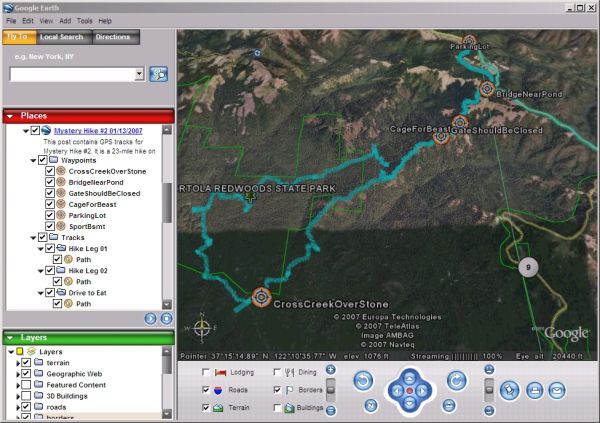Enable the Lodging checkbox
The image size is (600, 423).
pyautogui.click(x=205, y=372)
